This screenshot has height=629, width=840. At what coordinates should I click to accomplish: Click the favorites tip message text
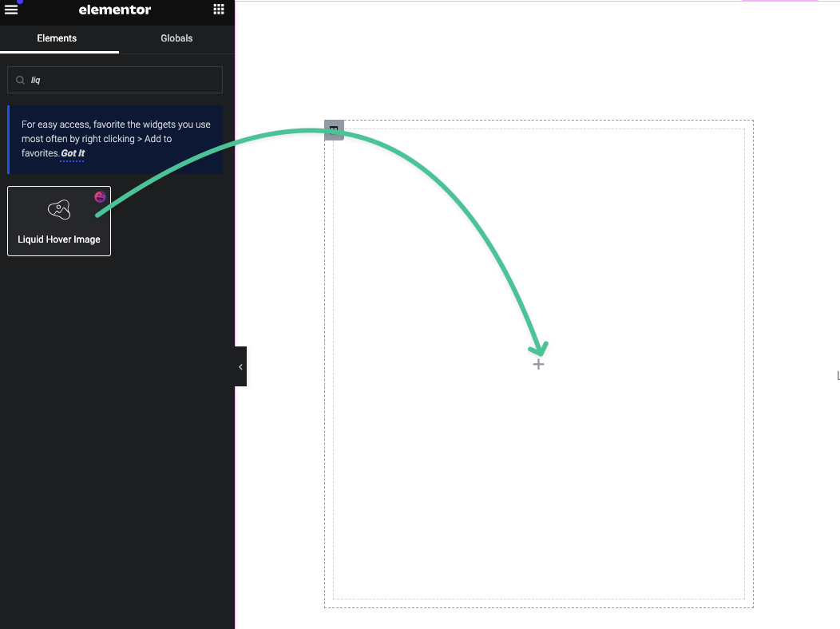(x=116, y=132)
